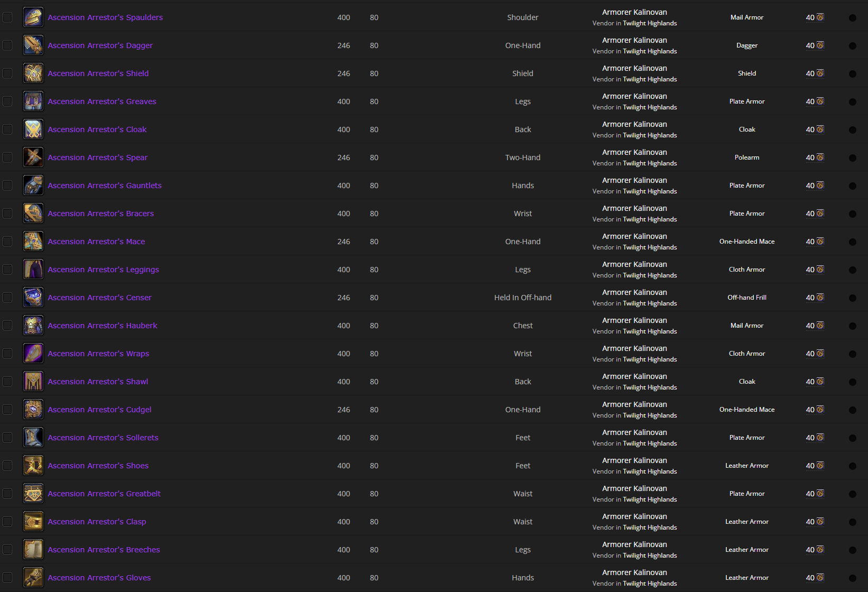Click the Ascension Arrestor's Gloves item icon
Screen dimensions: 868x592
coord(33,578)
